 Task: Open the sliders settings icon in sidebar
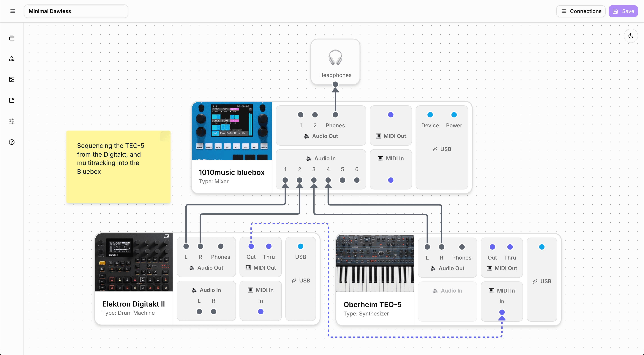pos(12,121)
